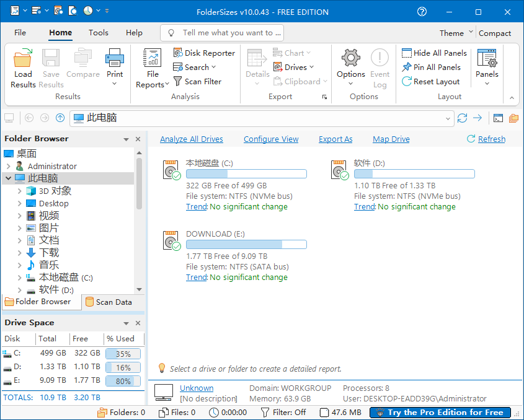
Task: Toggle Hide All Panels
Action: tap(434, 53)
